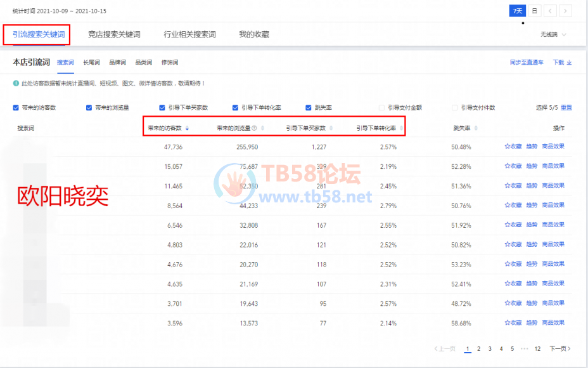The height and width of the screenshot is (368, 588).
Task: Toggle the 跳失率 checkbox off
Action: tap(309, 108)
